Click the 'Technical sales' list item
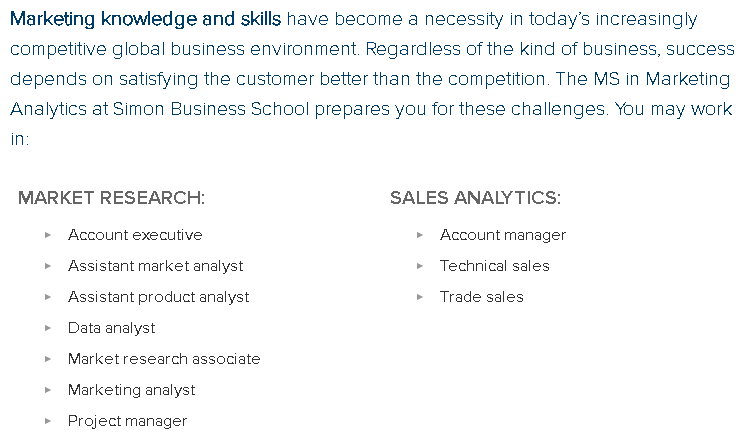Screen dimensions: 740x442 [495, 266]
